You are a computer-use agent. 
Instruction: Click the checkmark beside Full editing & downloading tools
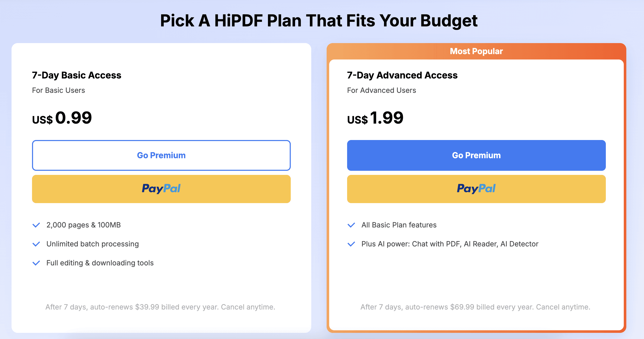click(36, 263)
